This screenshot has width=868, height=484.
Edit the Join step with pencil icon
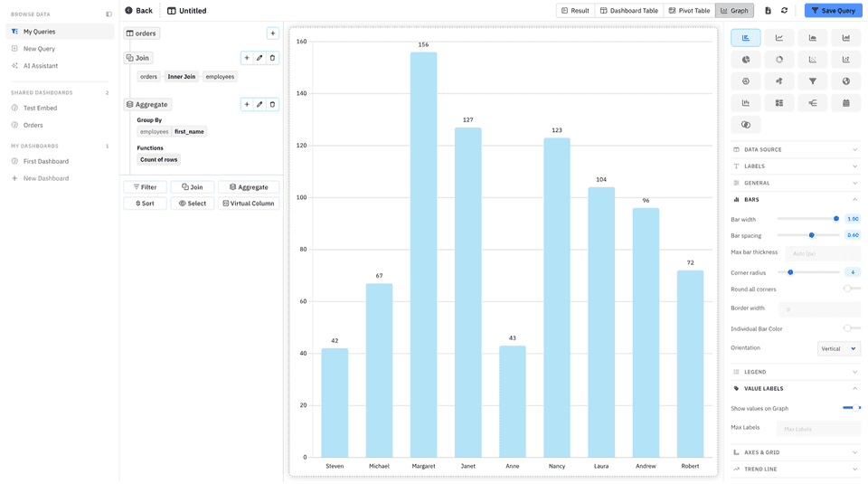(x=259, y=58)
